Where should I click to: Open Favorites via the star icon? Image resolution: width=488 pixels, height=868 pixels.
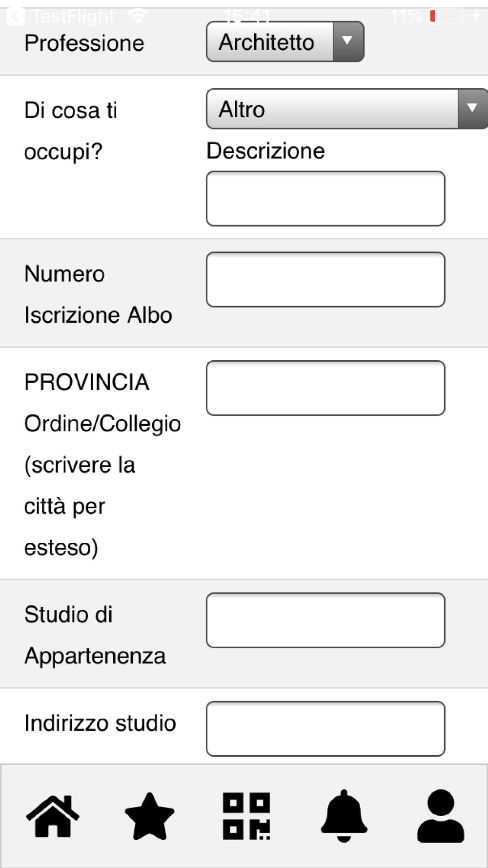(149, 816)
